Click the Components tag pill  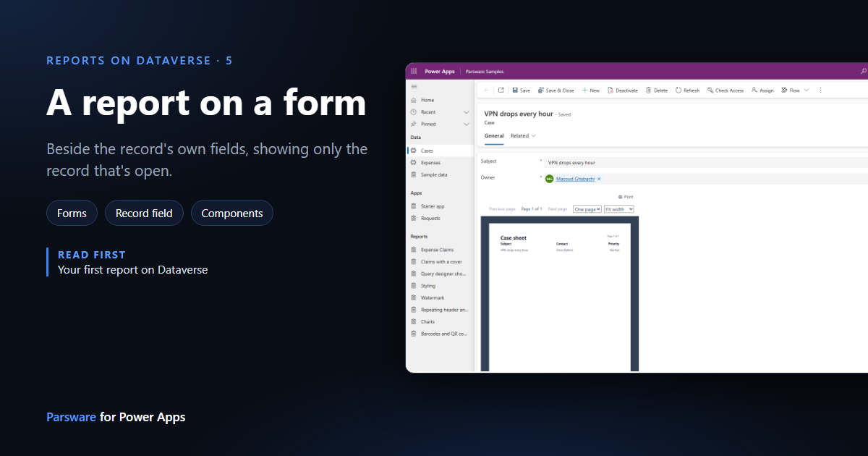(x=232, y=213)
